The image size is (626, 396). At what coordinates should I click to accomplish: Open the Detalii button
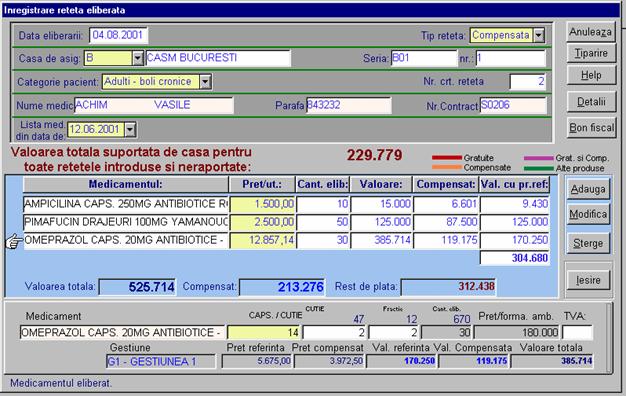[590, 102]
